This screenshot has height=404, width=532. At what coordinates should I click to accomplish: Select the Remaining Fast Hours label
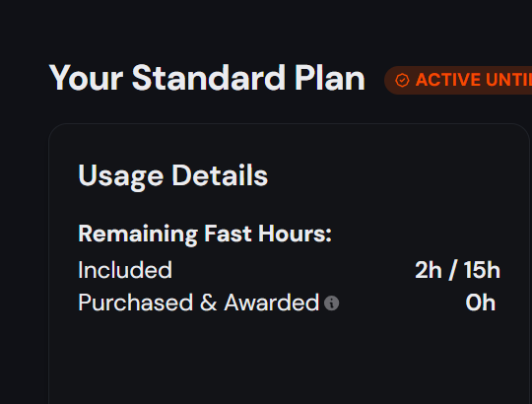[205, 234]
